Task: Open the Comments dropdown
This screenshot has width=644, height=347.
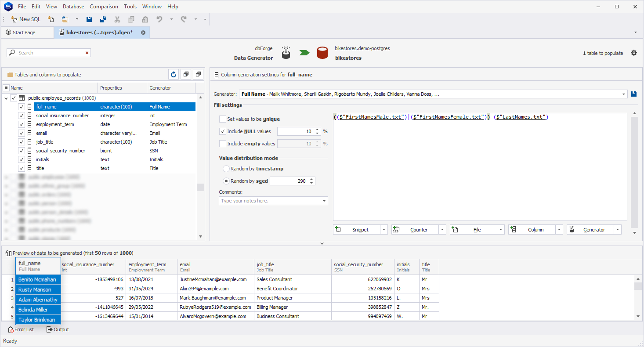Action: [x=324, y=201]
